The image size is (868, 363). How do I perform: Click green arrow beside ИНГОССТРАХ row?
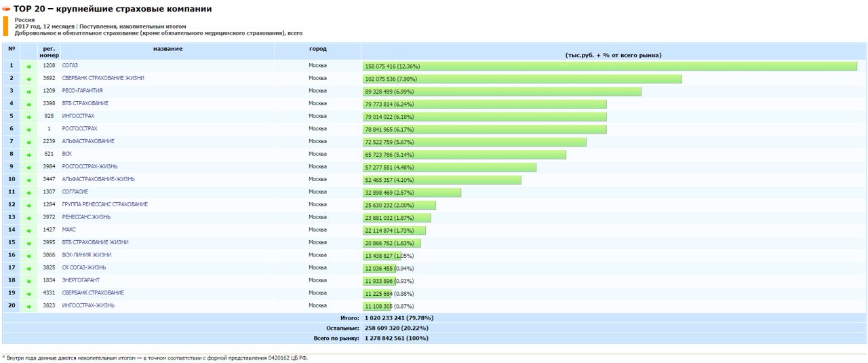(x=29, y=117)
